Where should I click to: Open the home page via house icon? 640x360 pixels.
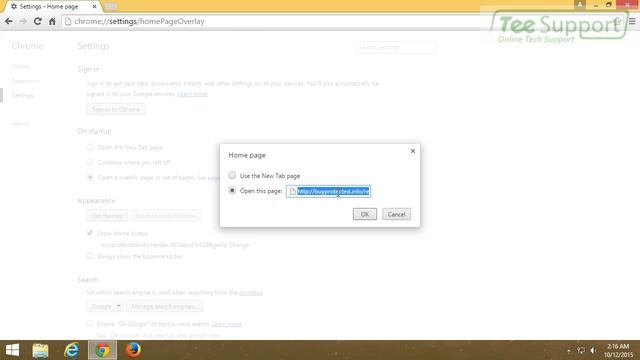click(52, 21)
